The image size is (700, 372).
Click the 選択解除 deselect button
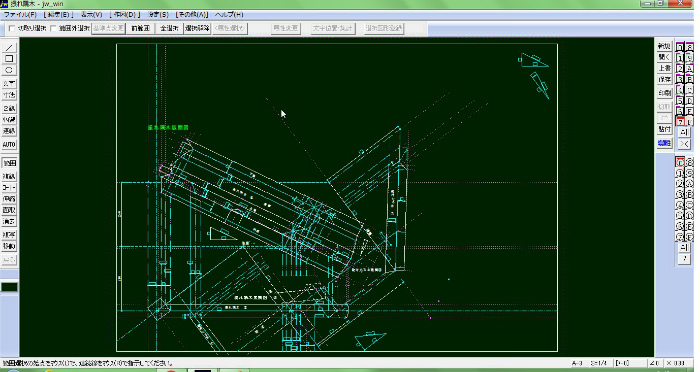tap(197, 28)
